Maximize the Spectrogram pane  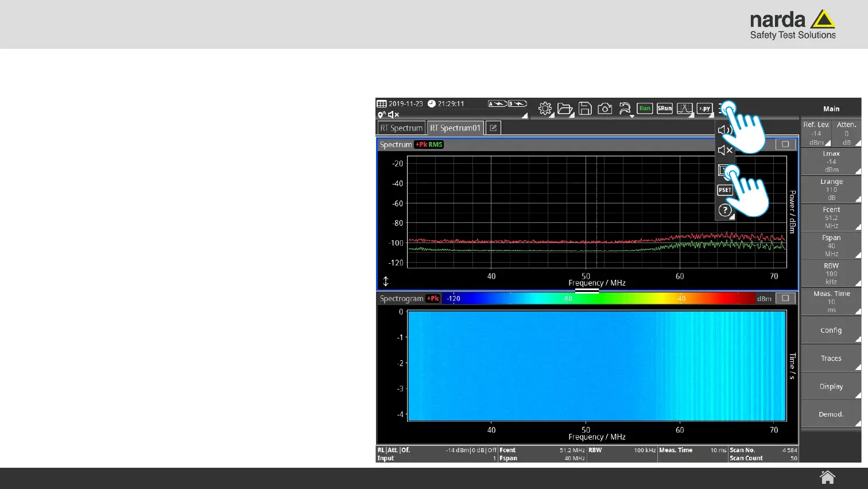pyautogui.click(x=785, y=298)
